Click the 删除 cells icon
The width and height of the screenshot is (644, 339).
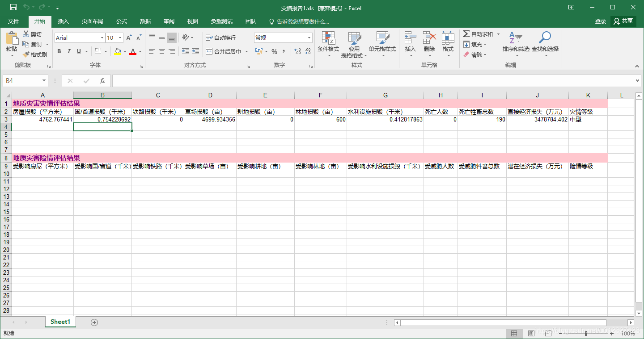(x=429, y=43)
